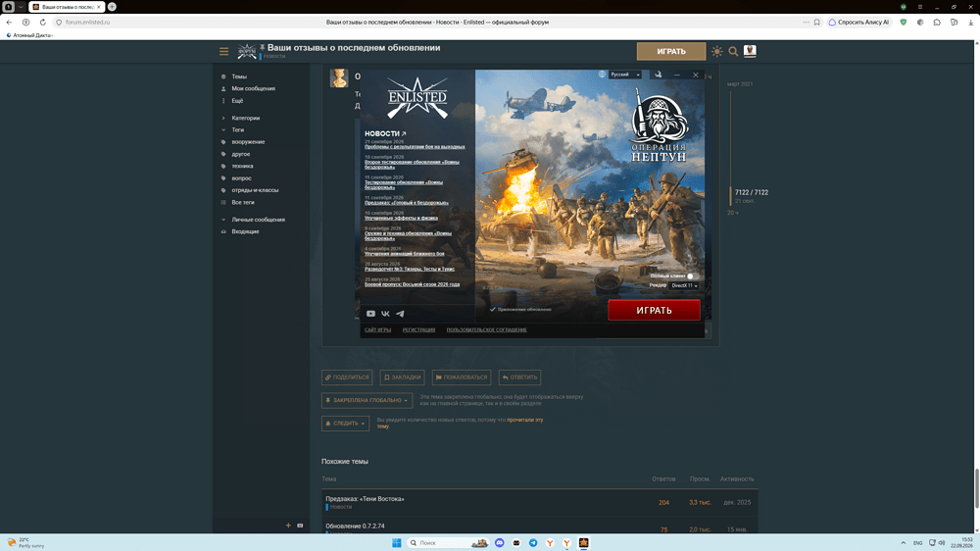The width and height of the screenshot is (980, 551).
Task: Select the техника tag
Action: 242,166
